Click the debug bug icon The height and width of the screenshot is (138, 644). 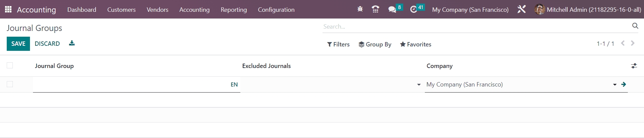click(360, 9)
